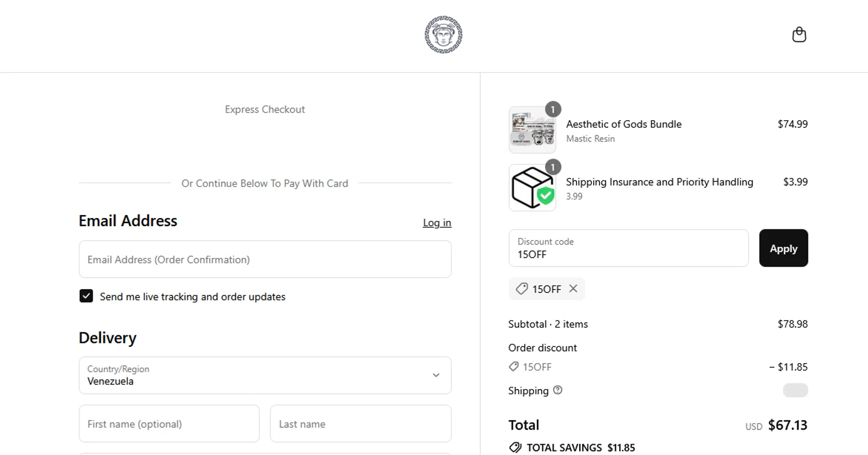Click the Mastic Resin variant label
Image resolution: width=868 pixels, height=455 pixels.
point(590,139)
